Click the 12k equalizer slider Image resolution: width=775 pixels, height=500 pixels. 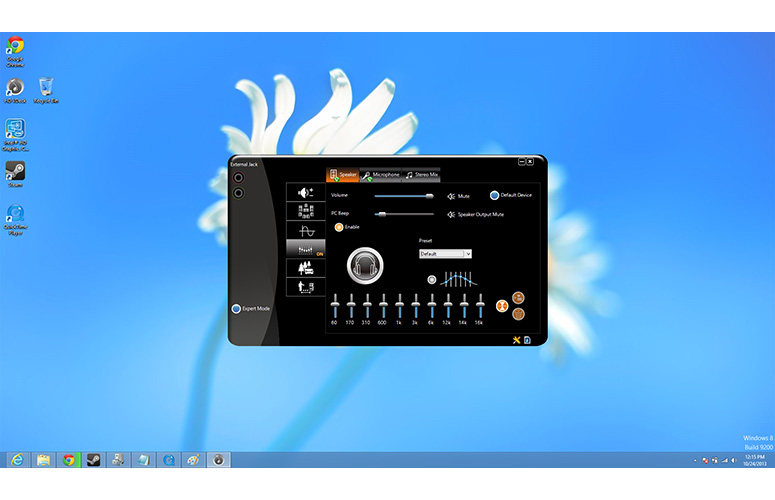[448, 306]
